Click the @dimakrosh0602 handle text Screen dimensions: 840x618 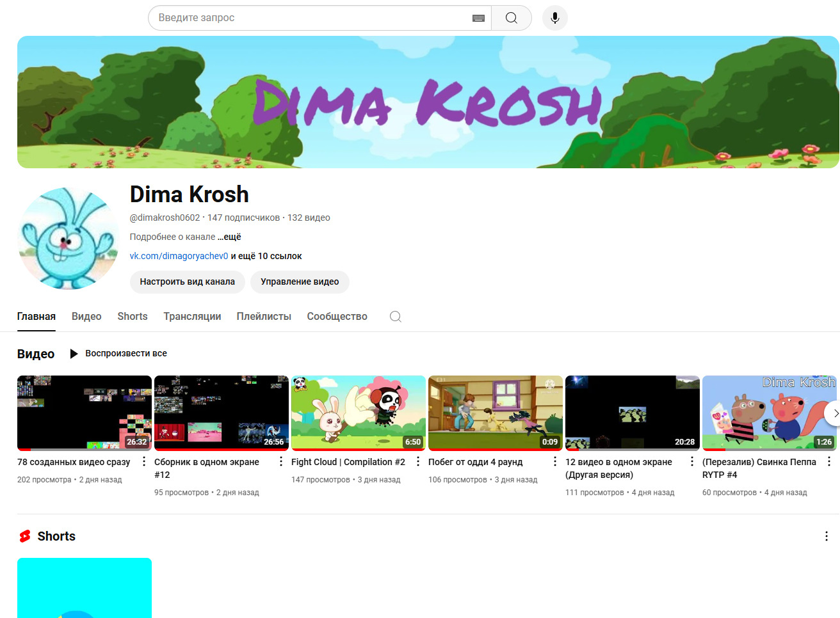click(x=165, y=218)
